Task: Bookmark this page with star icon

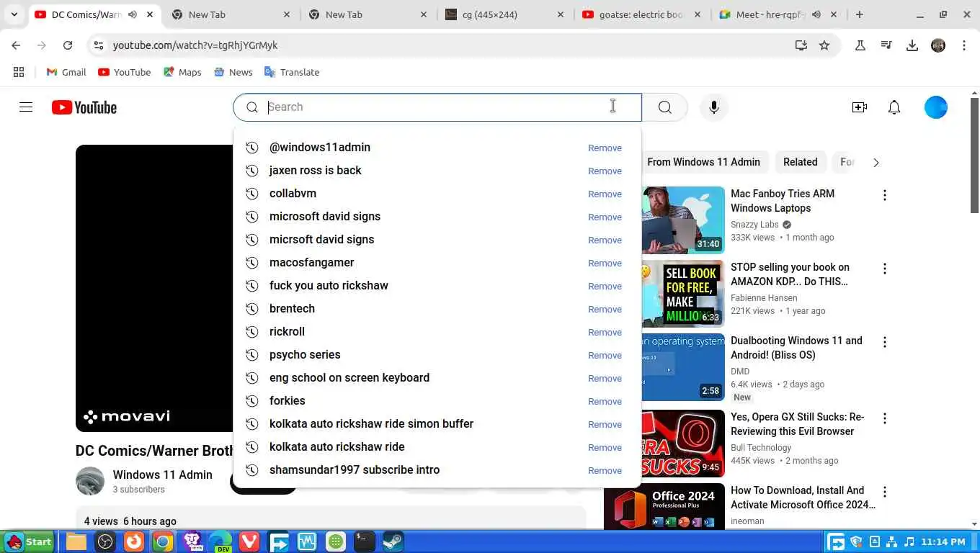Action: click(x=824, y=45)
